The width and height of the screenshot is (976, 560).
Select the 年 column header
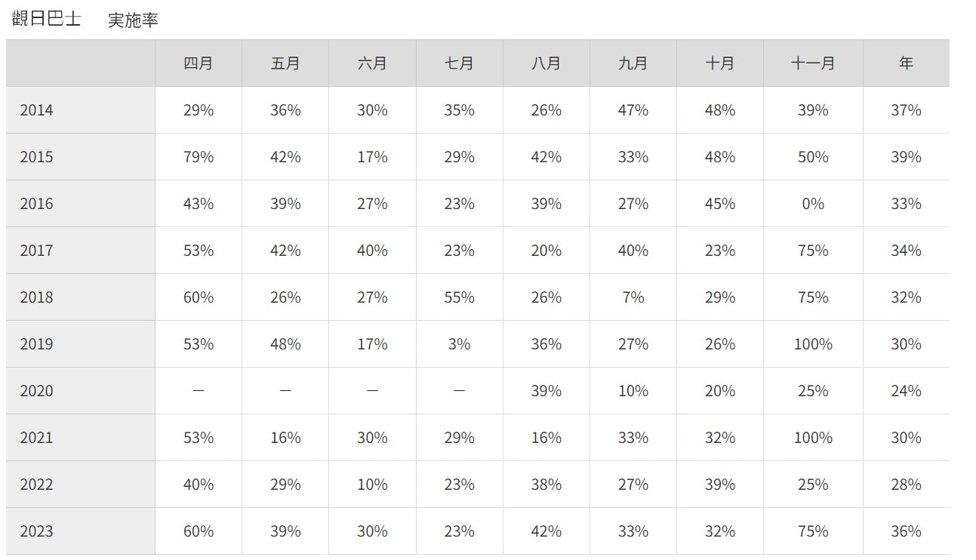point(907,63)
